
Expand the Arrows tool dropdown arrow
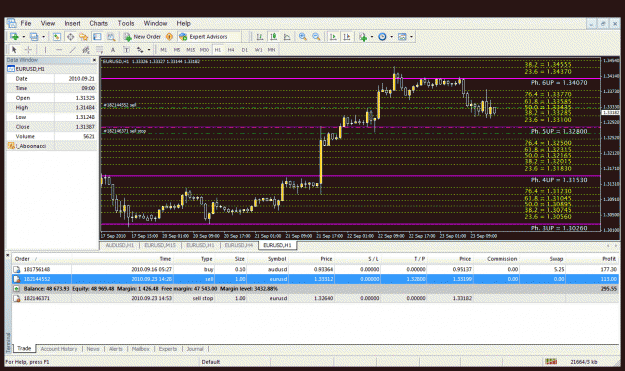(x=149, y=50)
